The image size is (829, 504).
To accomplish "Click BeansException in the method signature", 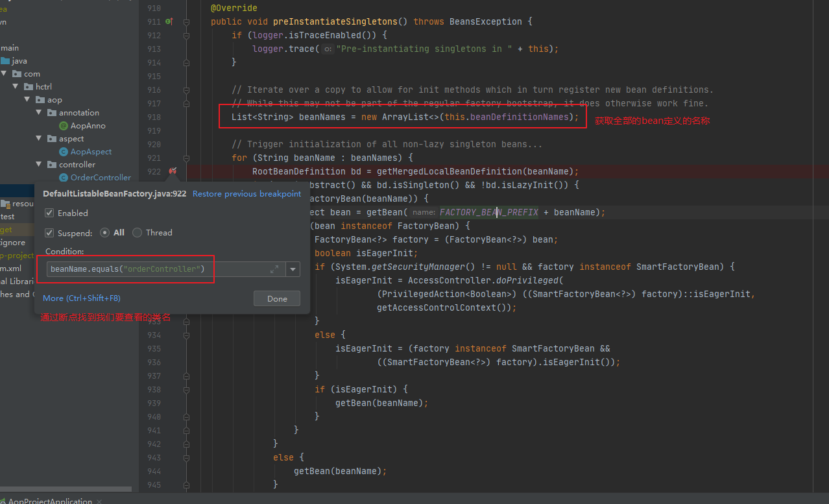I will pyautogui.click(x=485, y=21).
